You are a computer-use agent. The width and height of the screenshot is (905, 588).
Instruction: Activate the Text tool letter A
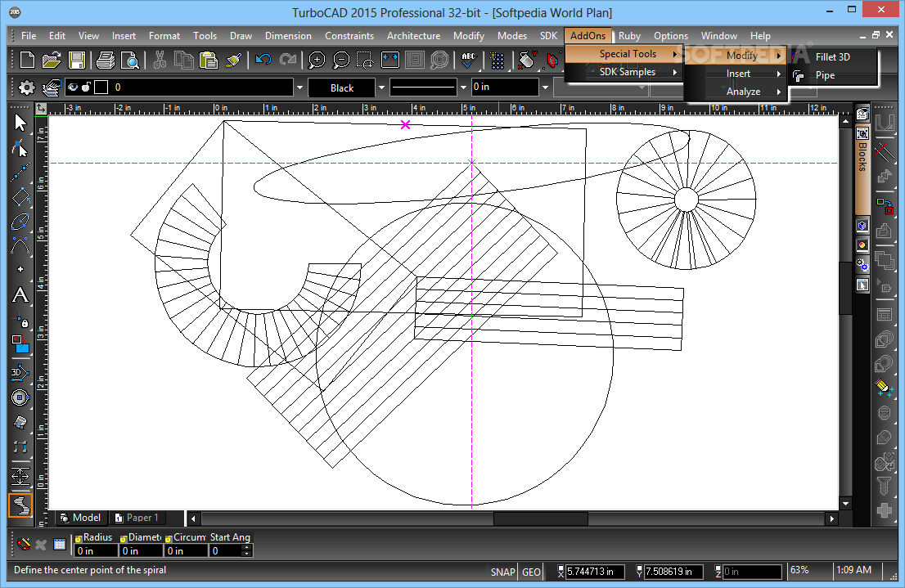[20, 295]
